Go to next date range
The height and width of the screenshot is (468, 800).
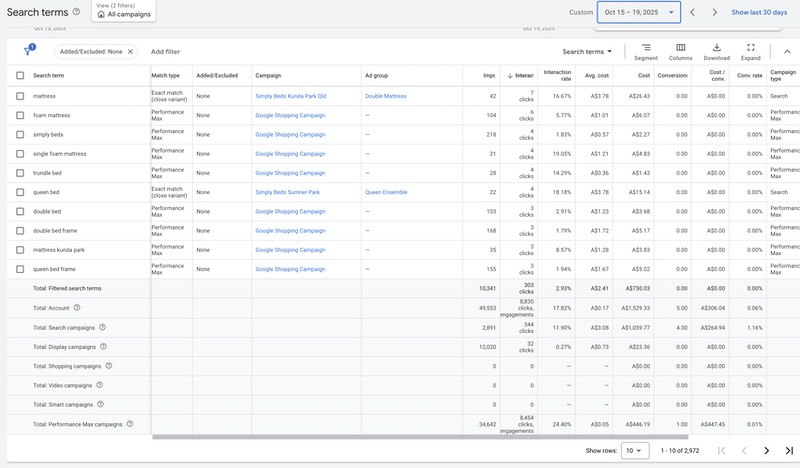(715, 12)
